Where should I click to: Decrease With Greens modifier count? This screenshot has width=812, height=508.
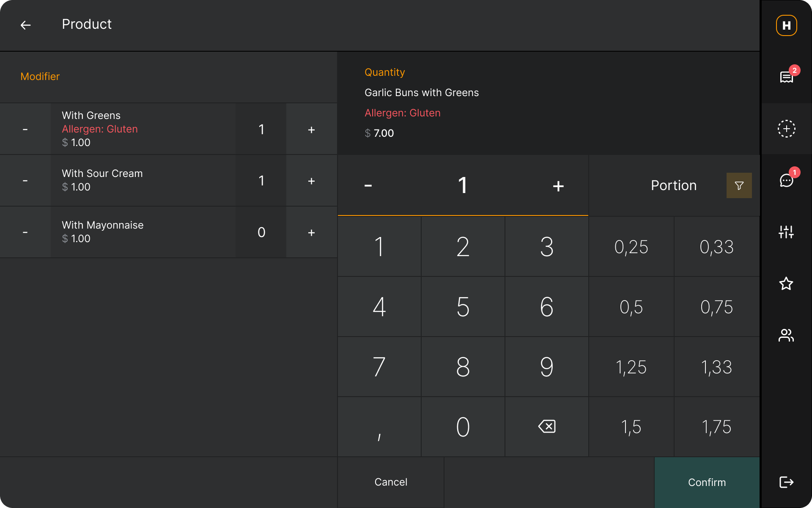pyautogui.click(x=25, y=129)
